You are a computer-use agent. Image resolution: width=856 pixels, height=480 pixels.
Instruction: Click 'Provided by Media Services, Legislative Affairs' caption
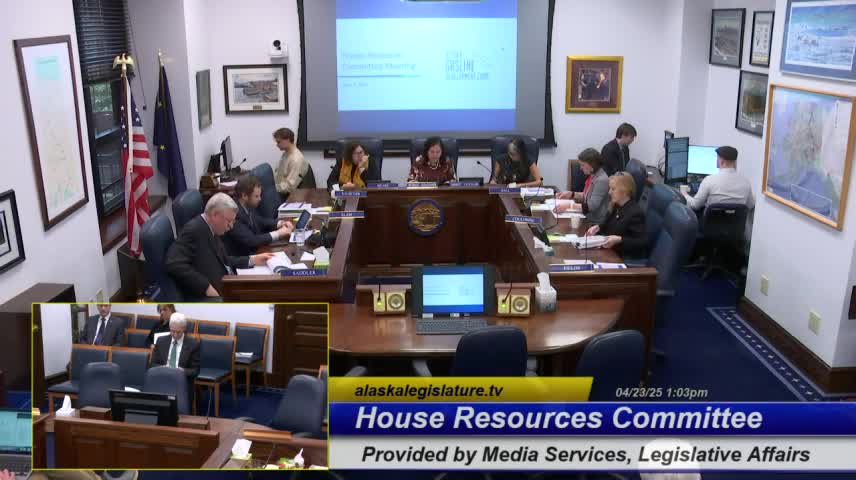click(586, 454)
